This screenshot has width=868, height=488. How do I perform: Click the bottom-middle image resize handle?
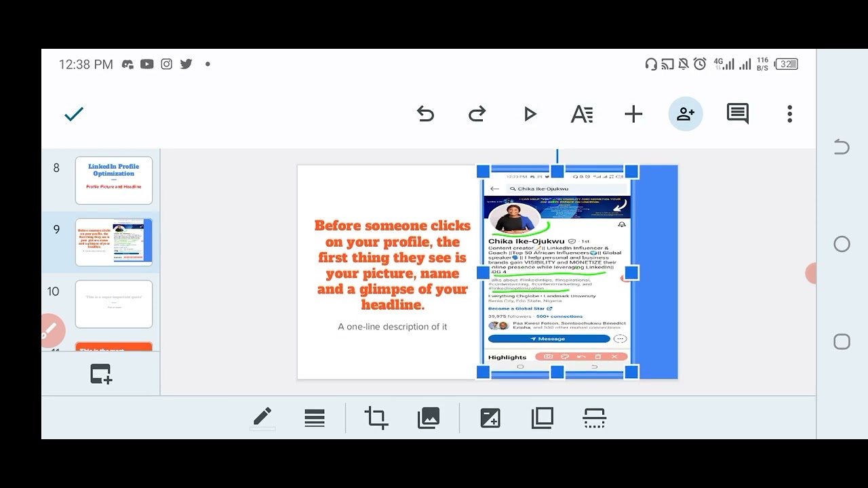click(x=557, y=372)
